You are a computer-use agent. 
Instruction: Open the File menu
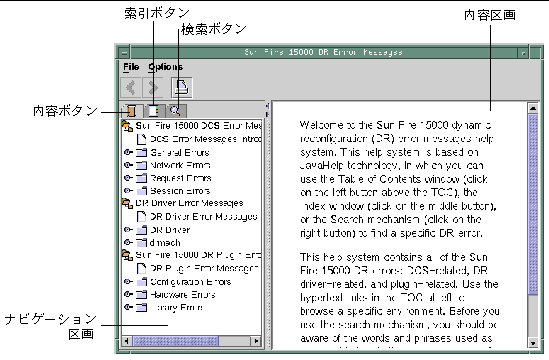131,67
